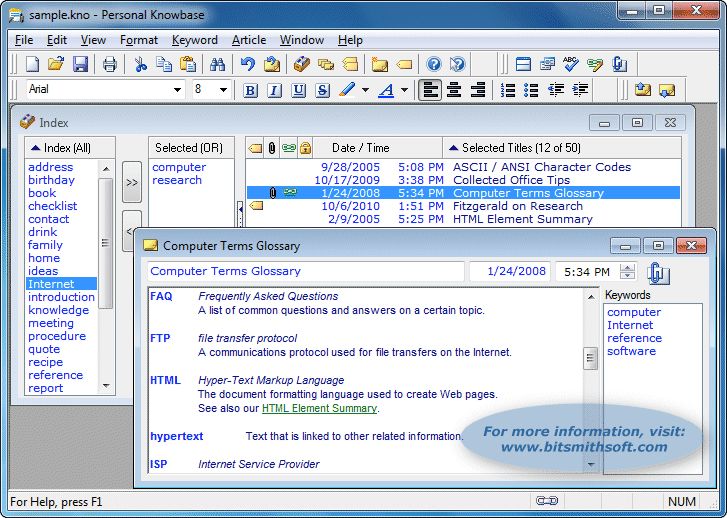Click the strikethrough S icon

click(322, 90)
